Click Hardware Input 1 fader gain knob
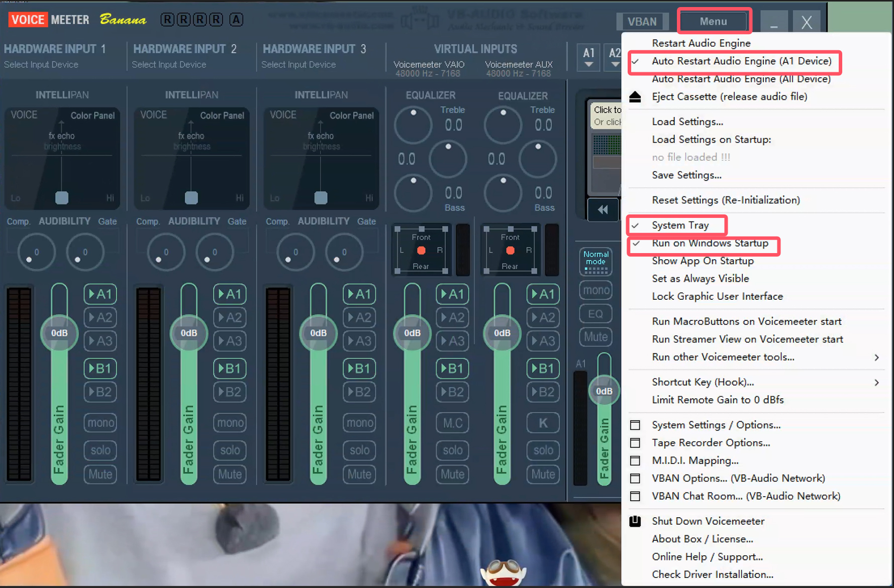Image resolution: width=894 pixels, height=588 pixels. (x=59, y=333)
